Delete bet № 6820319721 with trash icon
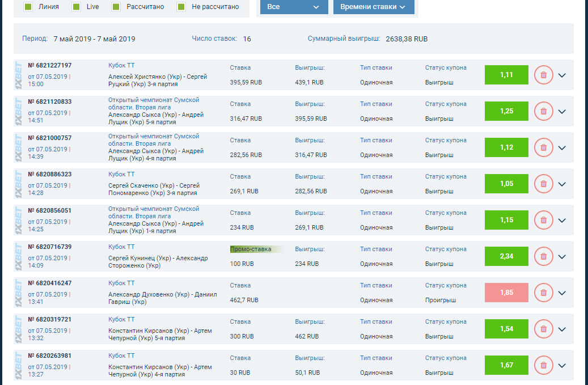Image resolution: width=588 pixels, height=385 pixels. point(543,329)
